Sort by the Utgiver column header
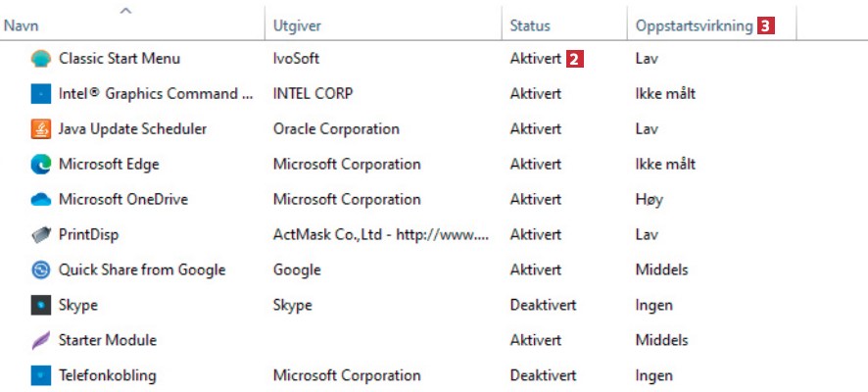Viewport: 868px width, 392px height. (x=298, y=26)
